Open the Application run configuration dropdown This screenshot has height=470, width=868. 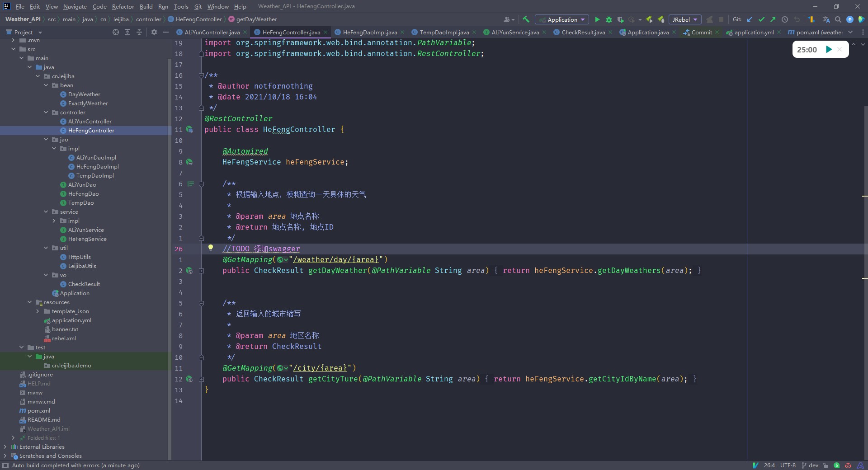click(562, 19)
